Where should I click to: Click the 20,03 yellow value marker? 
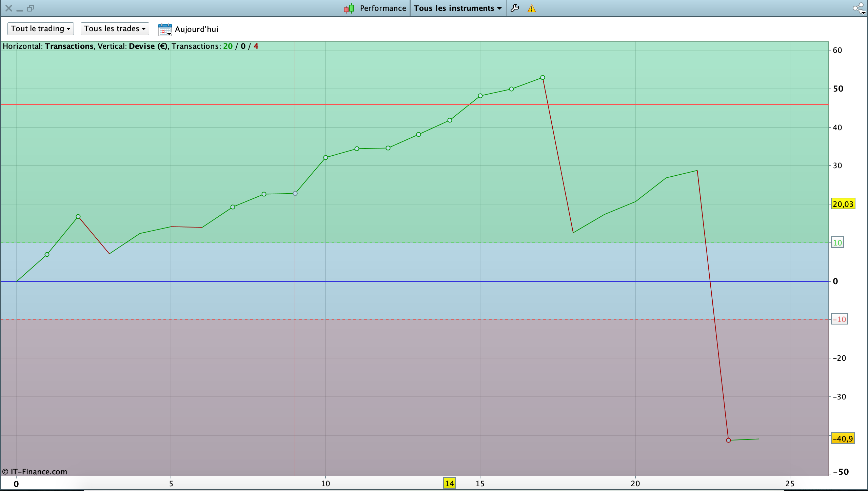coord(843,204)
